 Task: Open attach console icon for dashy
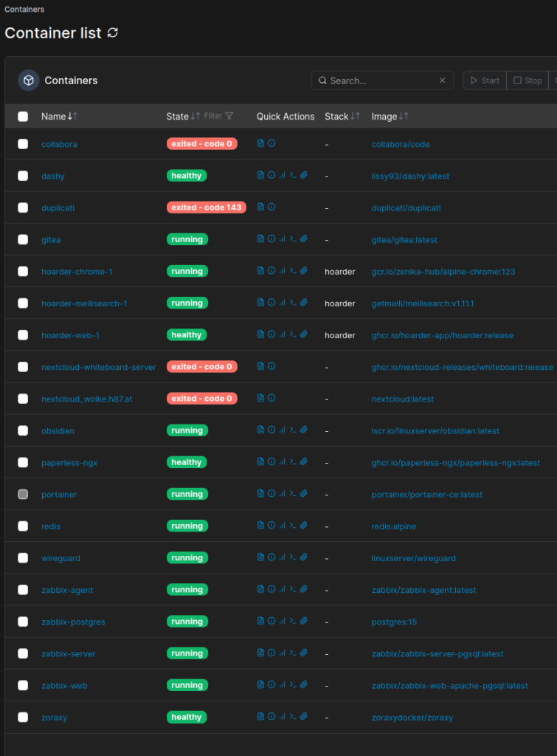pyautogui.click(x=303, y=175)
